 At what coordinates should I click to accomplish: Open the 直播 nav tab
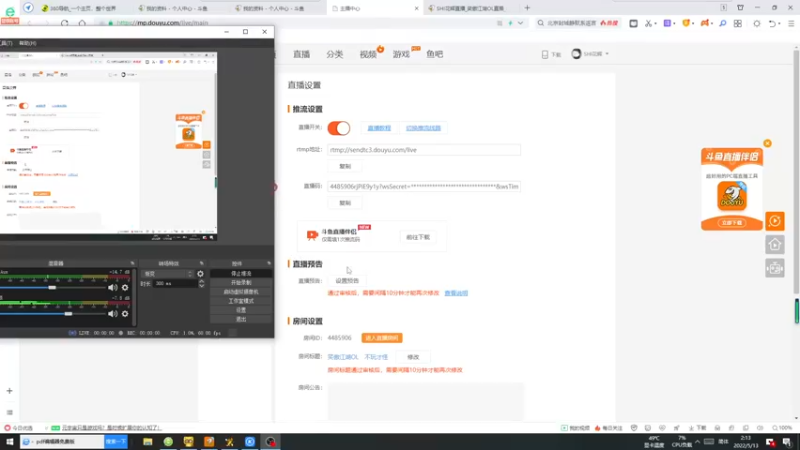[302, 54]
